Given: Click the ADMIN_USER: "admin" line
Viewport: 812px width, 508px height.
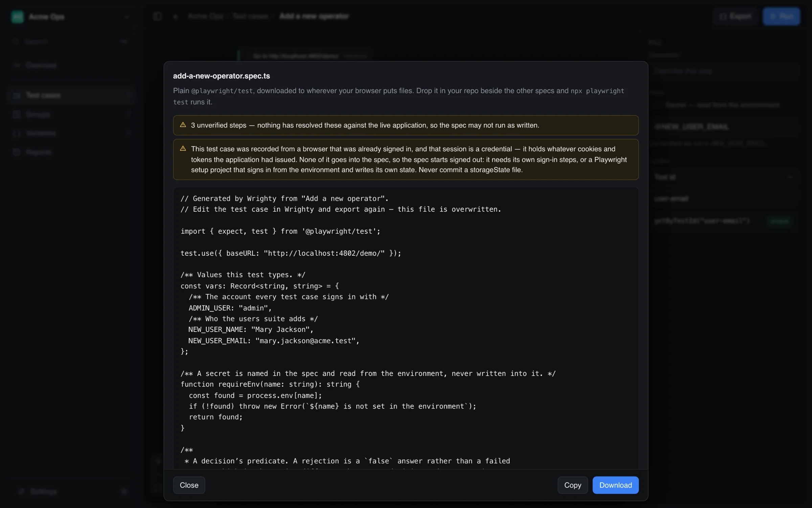Looking at the screenshot, I should pyautogui.click(x=230, y=308).
